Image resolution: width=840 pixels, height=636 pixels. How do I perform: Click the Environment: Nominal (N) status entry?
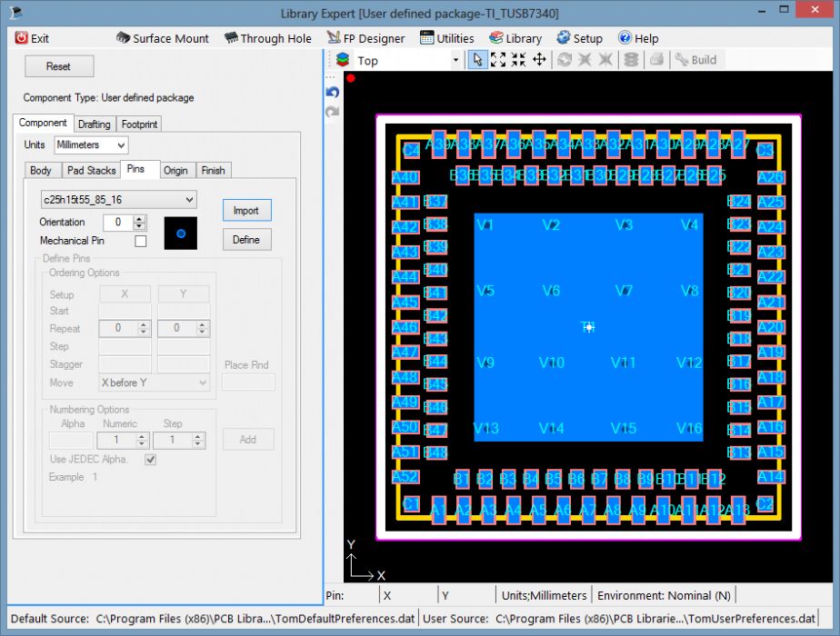(664, 595)
